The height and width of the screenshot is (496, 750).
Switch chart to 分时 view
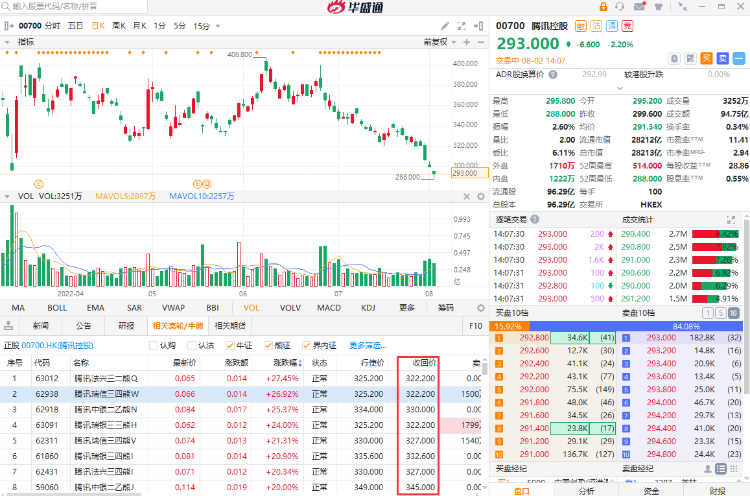[x=53, y=26]
